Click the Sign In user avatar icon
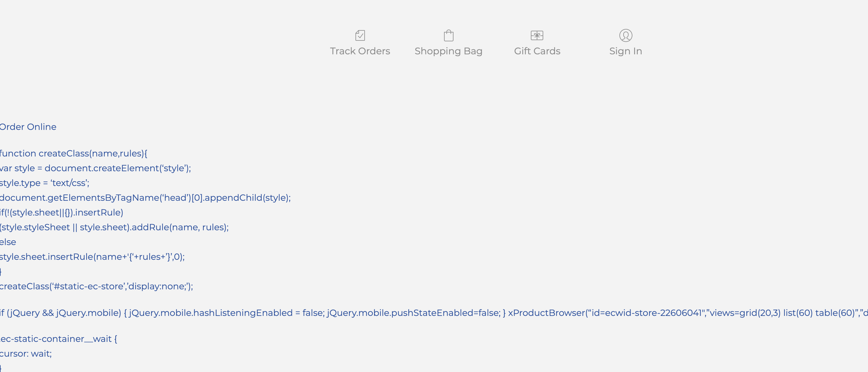Image resolution: width=868 pixels, height=372 pixels. (x=625, y=35)
